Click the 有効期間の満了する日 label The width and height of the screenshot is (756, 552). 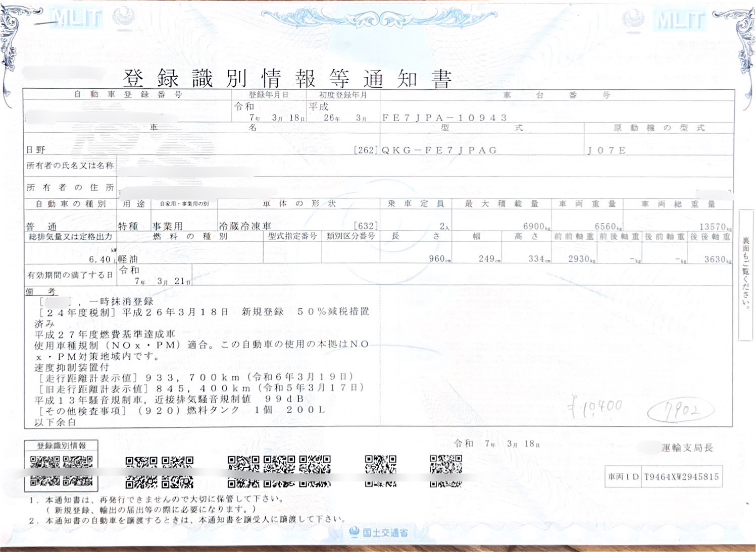tap(70, 275)
